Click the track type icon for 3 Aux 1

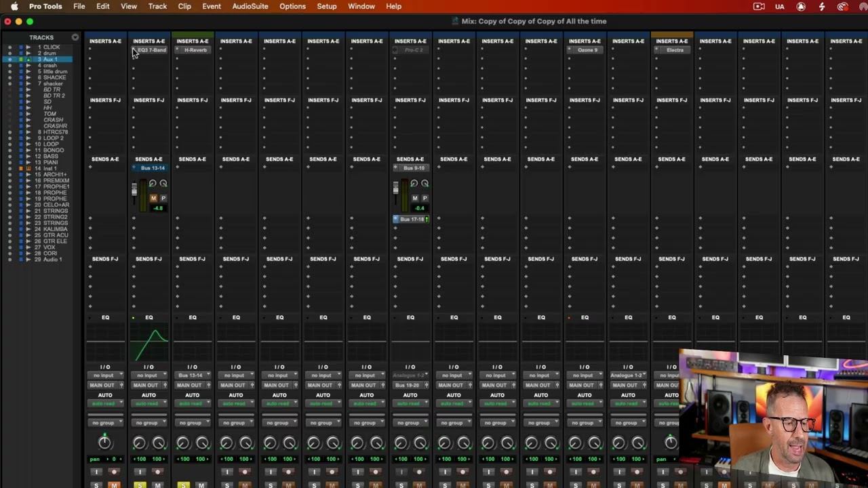(x=28, y=60)
